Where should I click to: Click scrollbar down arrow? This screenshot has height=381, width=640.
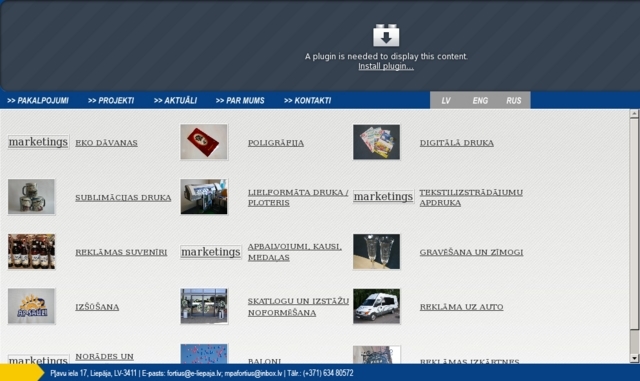click(x=633, y=359)
